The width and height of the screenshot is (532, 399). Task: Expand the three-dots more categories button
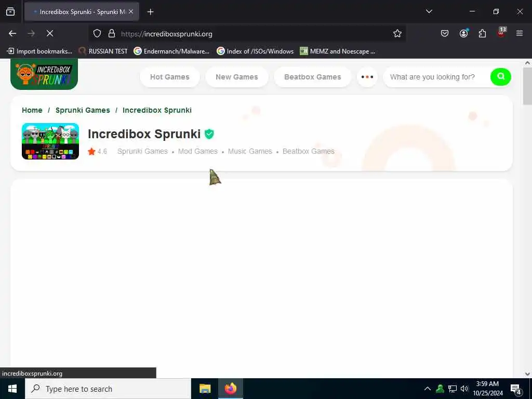point(367,77)
